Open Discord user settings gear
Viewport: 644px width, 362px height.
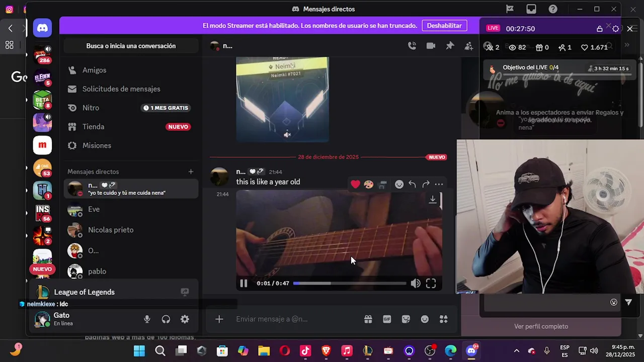click(x=185, y=319)
